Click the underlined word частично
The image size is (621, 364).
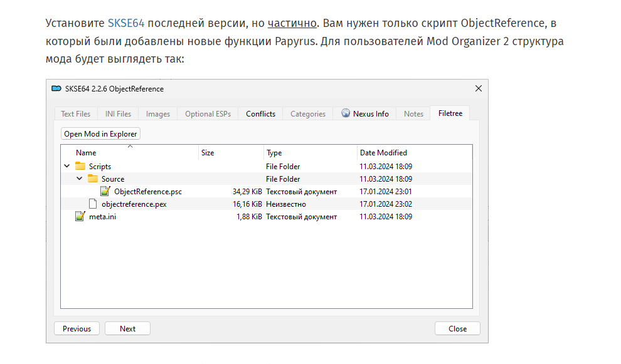click(x=292, y=23)
